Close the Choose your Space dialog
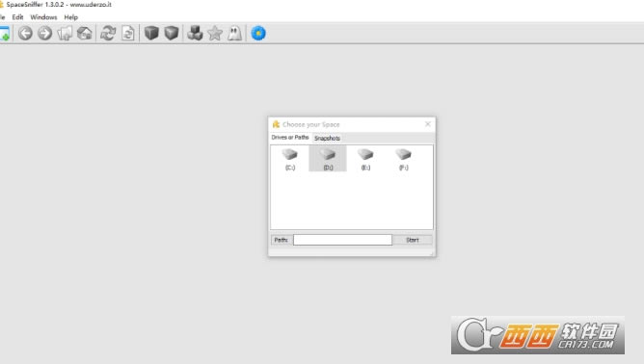The width and height of the screenshot is (644, 364). [427, 124]
